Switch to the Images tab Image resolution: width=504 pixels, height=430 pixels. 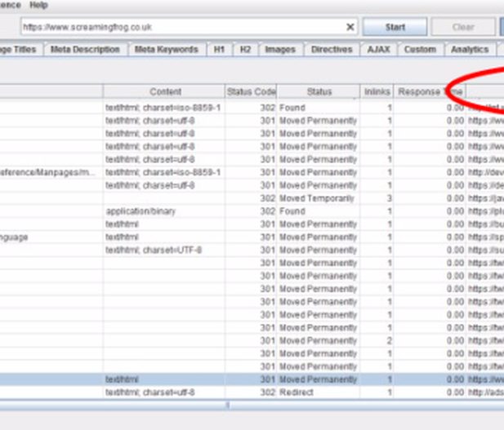click(x=280, y=50)
